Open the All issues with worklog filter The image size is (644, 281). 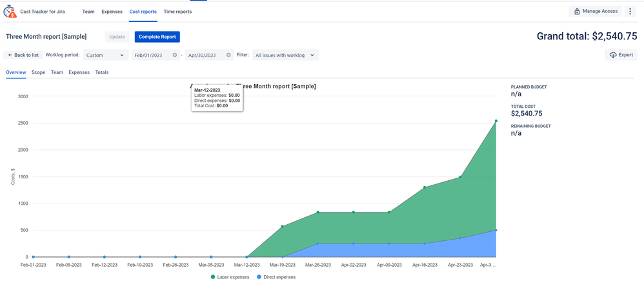click(x=285, y=55)
